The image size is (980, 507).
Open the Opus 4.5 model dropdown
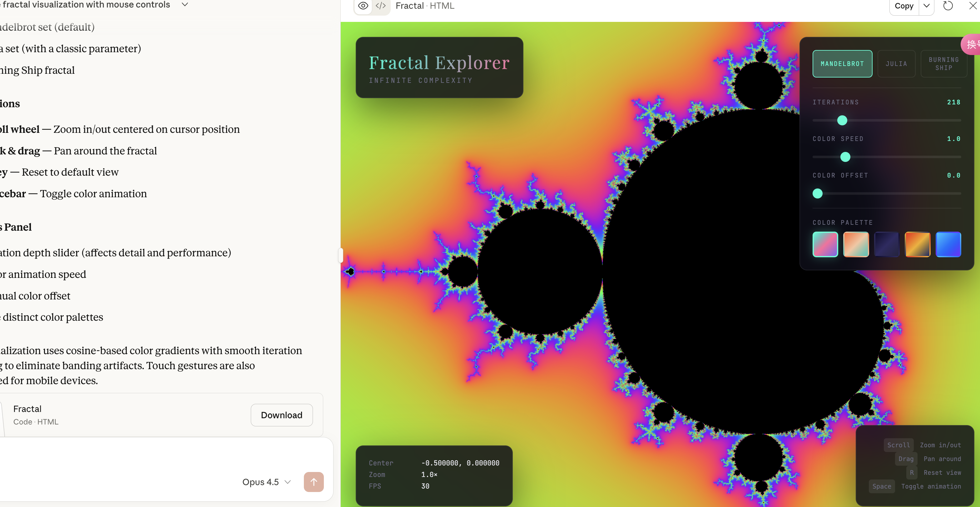point(266,482)
